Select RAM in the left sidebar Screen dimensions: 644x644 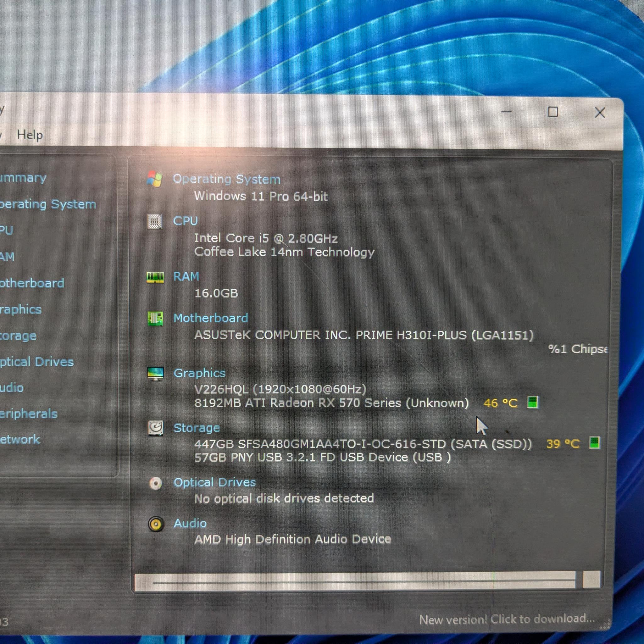click(7, 257)
